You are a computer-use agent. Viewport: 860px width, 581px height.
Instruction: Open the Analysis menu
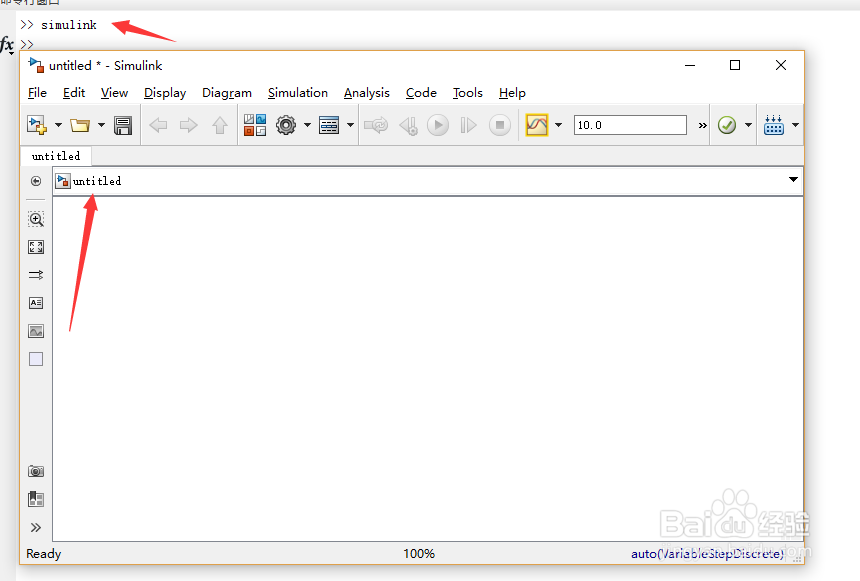[367, 93]
